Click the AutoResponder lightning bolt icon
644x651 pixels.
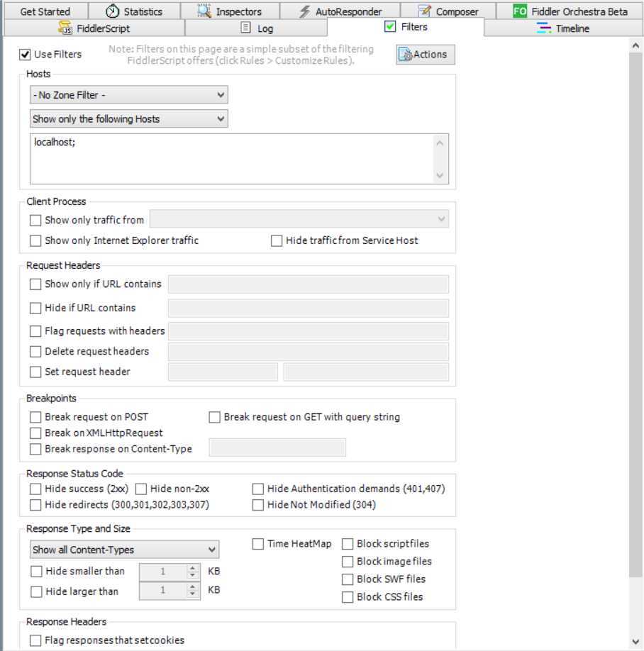[304, 11]
